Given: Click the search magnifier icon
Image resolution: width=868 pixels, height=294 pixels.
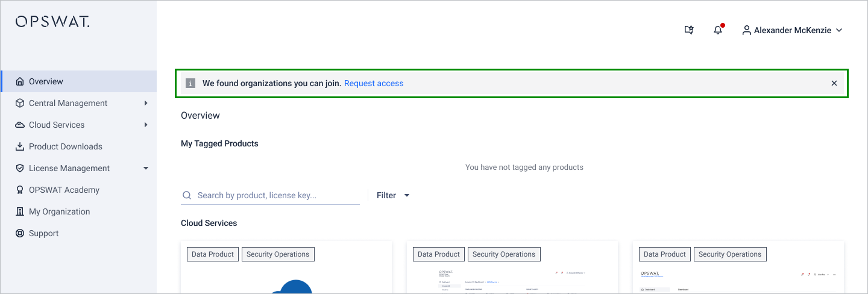Looking at the screenshot, I should [x=187, y=195].
